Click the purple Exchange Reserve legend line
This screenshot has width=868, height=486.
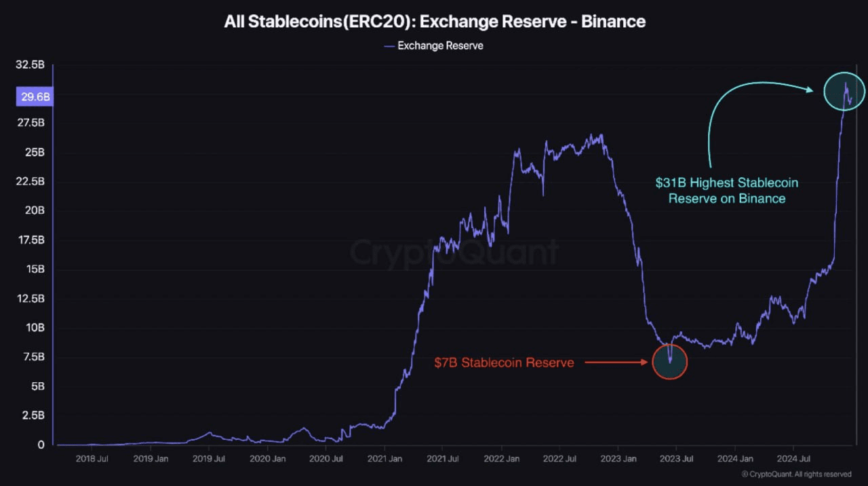pos(389,45)
